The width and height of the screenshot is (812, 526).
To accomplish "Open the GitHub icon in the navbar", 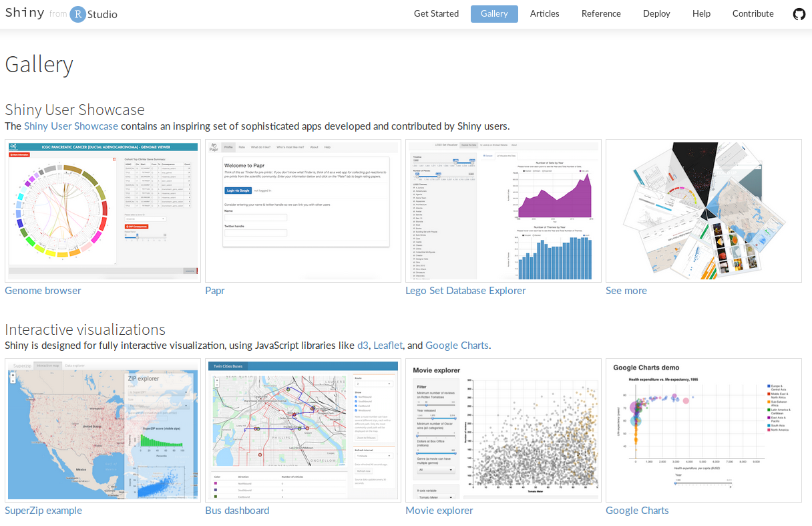I will pyautogui.click(x=799, y=14).
